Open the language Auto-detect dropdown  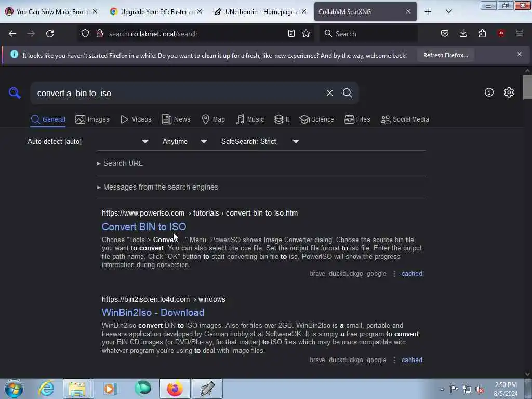coord(88,141)
